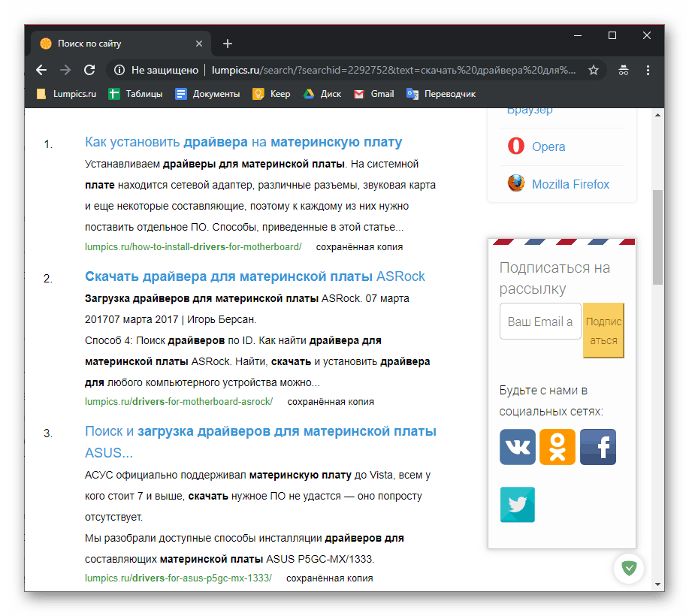Open the Документы bookmark

[x=207, y=94]
